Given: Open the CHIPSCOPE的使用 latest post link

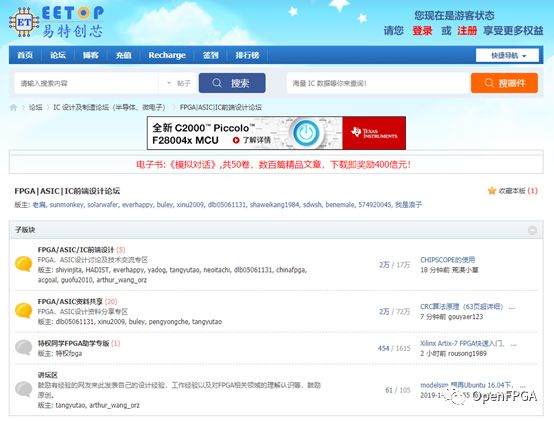Looking at the screenshot, I should (447, 260).
